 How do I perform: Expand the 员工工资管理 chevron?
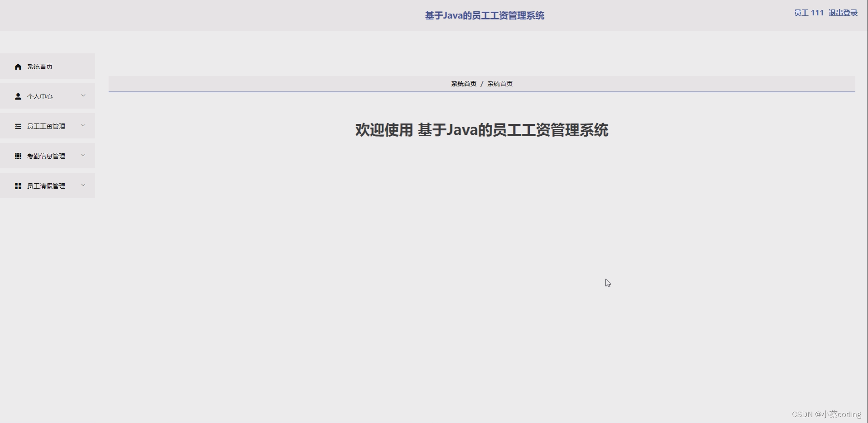click(83, 125)
